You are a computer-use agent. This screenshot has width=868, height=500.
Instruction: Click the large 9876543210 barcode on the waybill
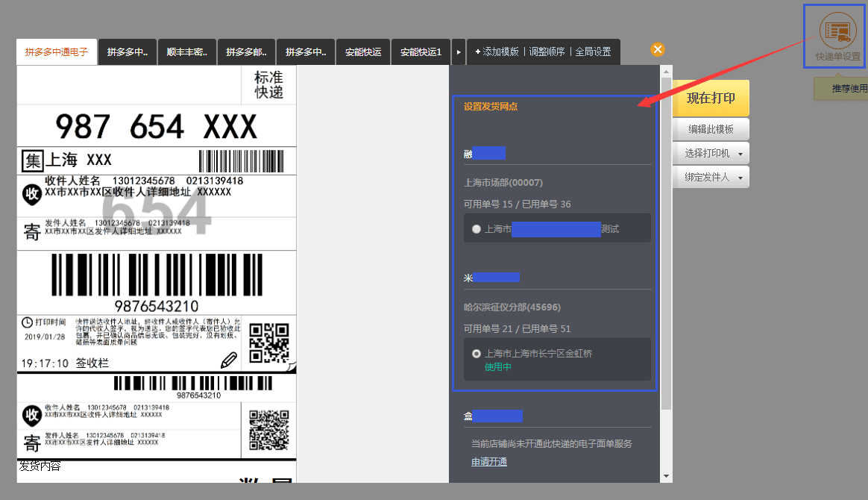[157, 275]
